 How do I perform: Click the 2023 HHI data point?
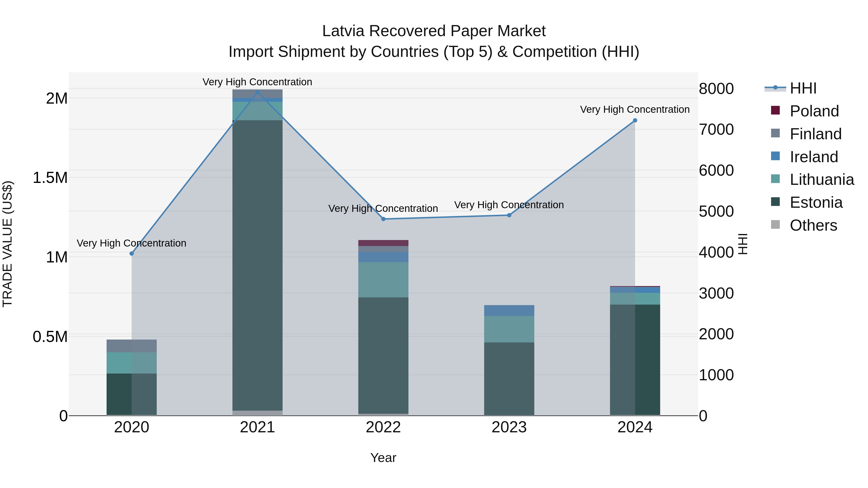509,215
